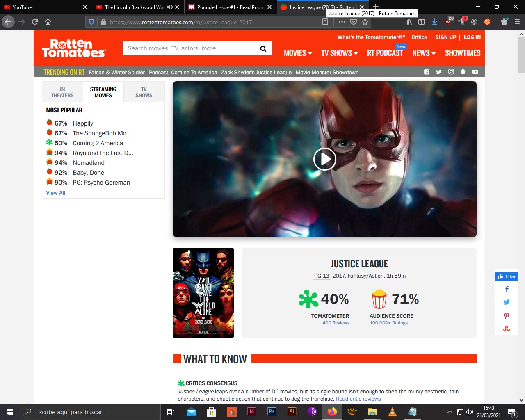Open 400 Reviews link under Tomatometer
The height and width of the screenshot is (420, 525).
pos(336,323)
